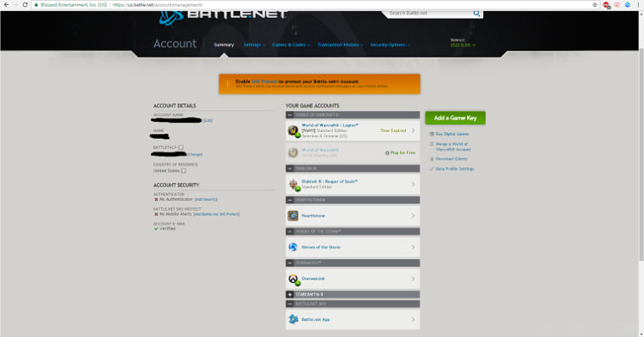Click the Beta Profile Settings pencil icon
644x337 pixels.
click(431, 168)
